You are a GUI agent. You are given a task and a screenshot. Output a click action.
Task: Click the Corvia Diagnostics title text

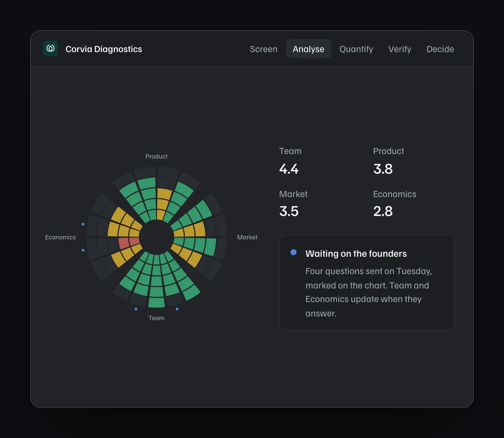coord(104,49)
